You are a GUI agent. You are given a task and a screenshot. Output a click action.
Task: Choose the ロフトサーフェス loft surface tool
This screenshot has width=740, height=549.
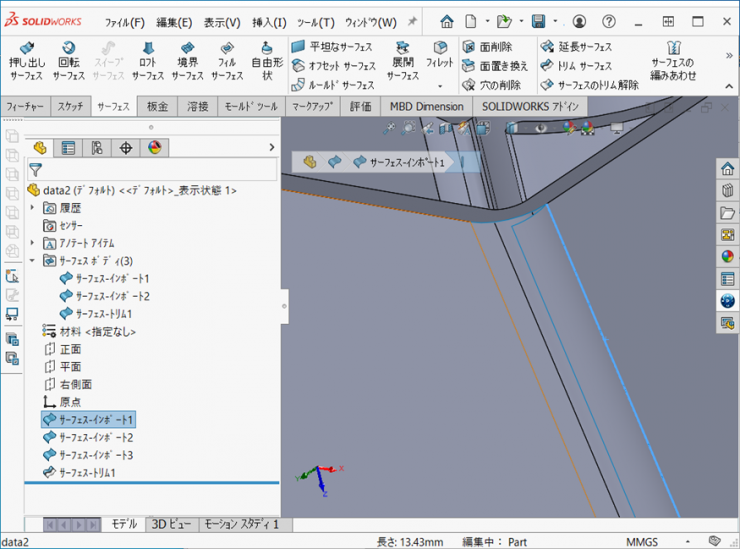148,61
